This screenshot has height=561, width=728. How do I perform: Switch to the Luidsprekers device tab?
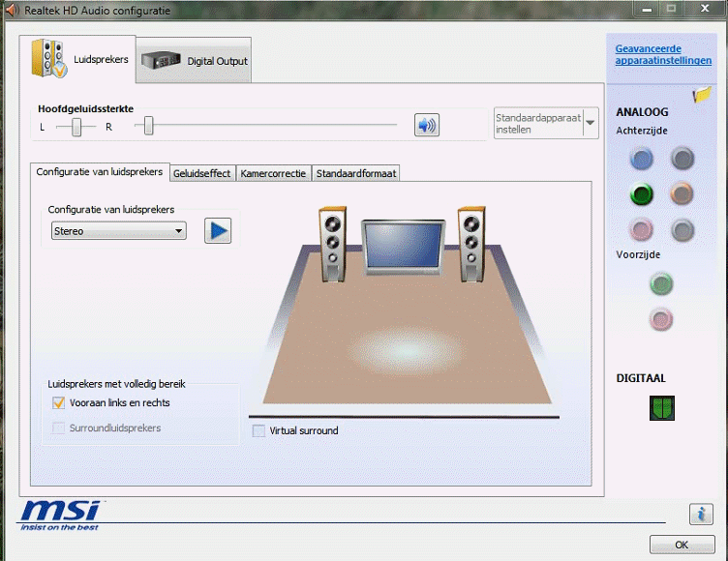point(78,59)
